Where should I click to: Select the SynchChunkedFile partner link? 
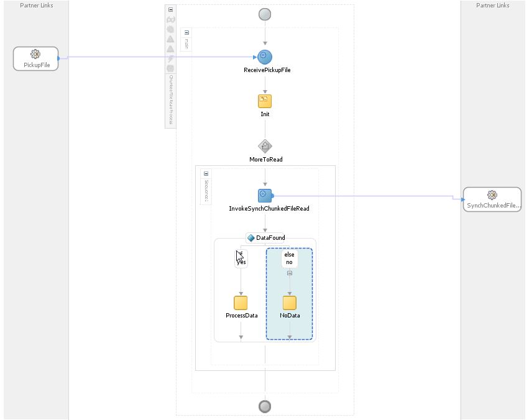(x=492, y=199)
